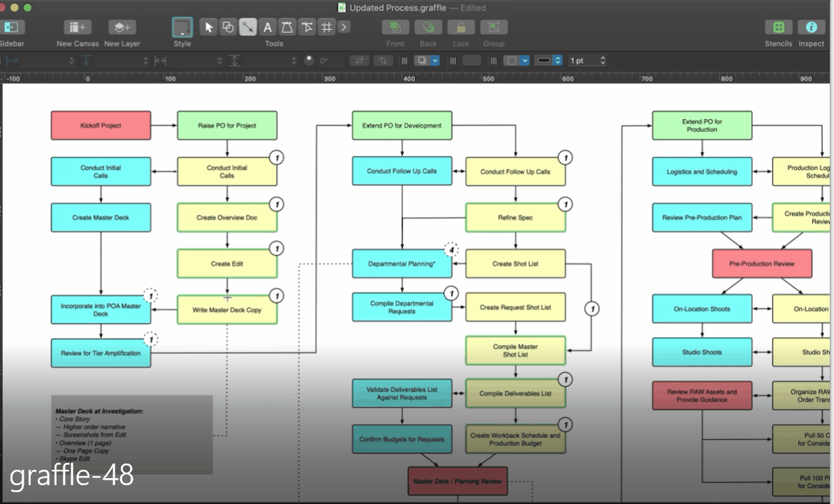Add a New Layer

coord(122,27)
